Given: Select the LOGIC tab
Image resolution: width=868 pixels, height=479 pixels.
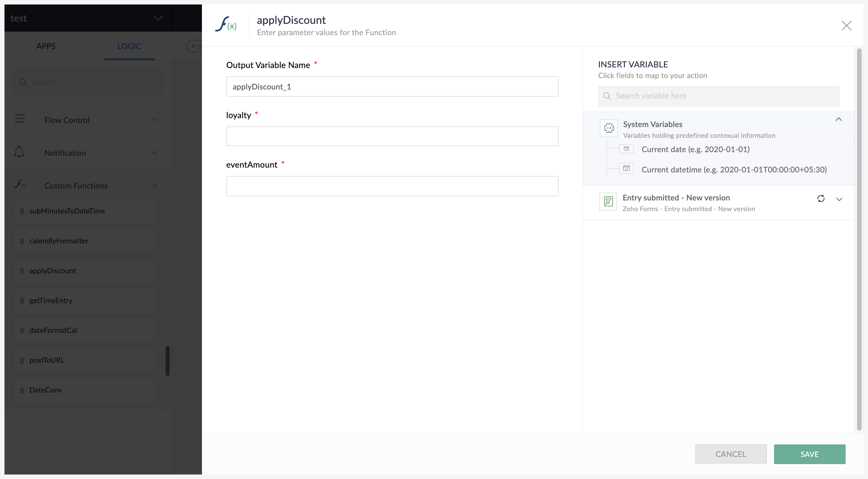Looking at the screenshot, I should [129, 46].
